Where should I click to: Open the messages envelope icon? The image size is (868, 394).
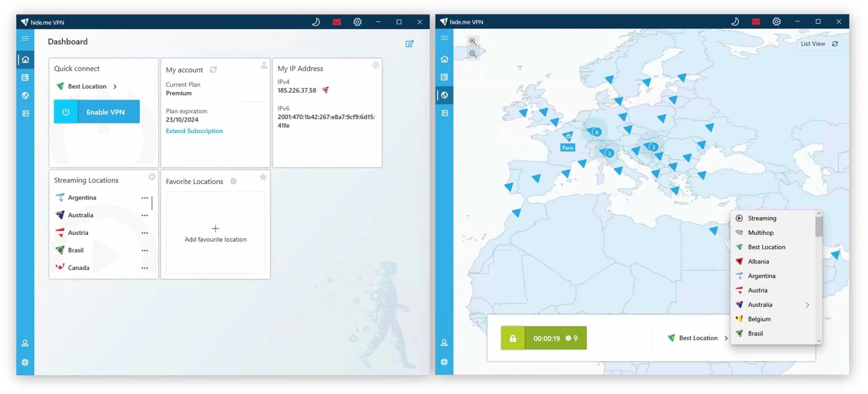[x=336, y=22]
